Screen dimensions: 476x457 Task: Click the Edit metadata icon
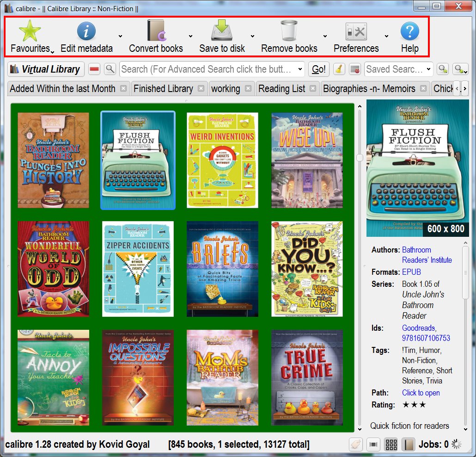(86, 31)
